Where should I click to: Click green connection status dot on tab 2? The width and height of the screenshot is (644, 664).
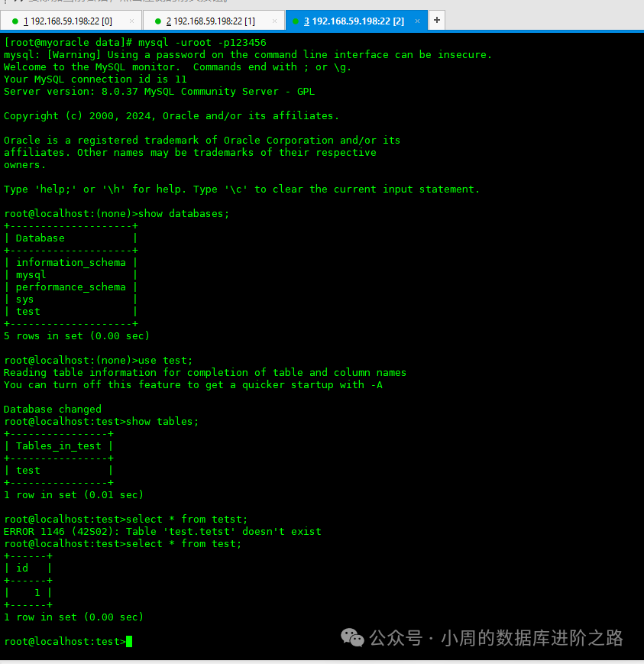coord(158,21)
